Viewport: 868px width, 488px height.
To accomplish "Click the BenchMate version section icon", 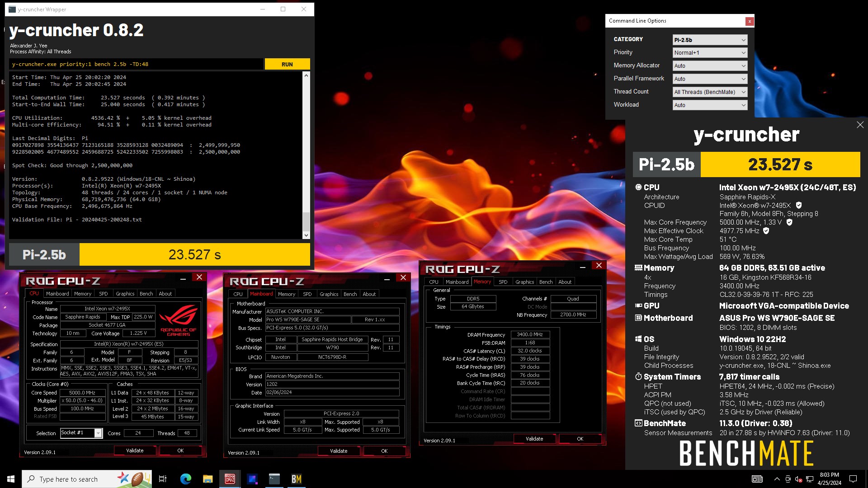I will click(638, 423).
